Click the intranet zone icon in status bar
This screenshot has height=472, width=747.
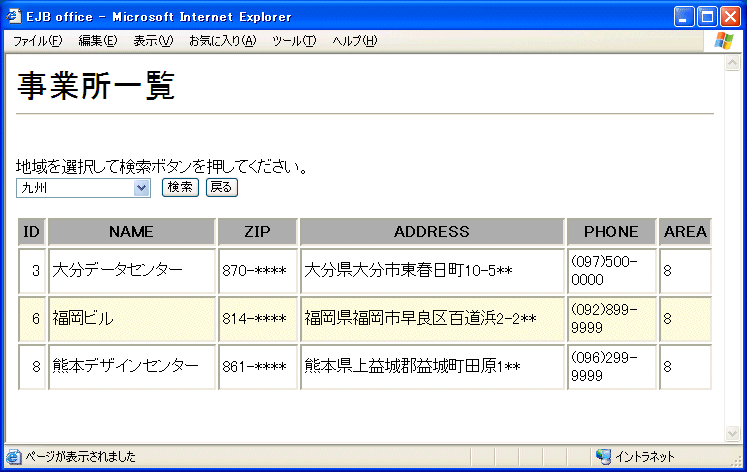[603, 457]
